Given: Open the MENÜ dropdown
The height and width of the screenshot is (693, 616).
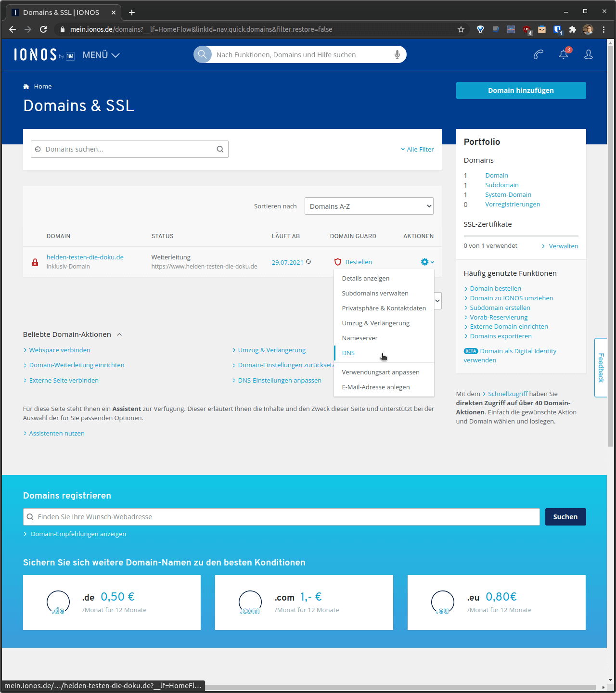Looking at the screenshot, I should pyautogui.click(x=101, y=55).
